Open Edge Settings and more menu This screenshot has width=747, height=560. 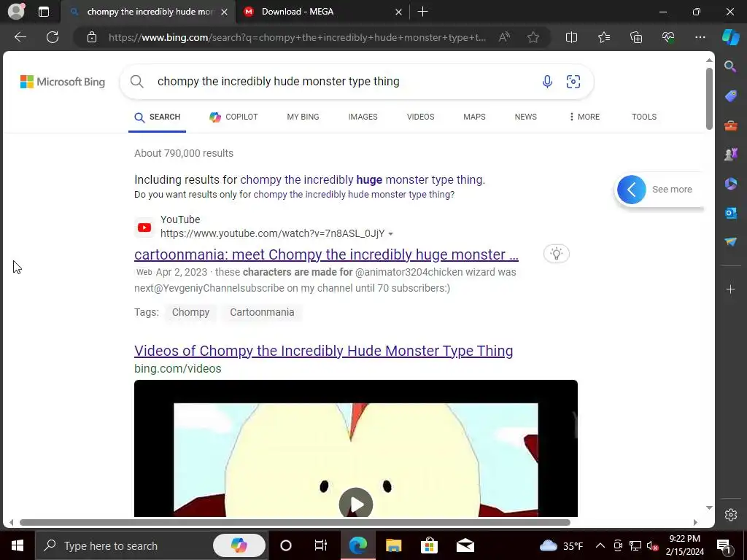pos(700,37)
